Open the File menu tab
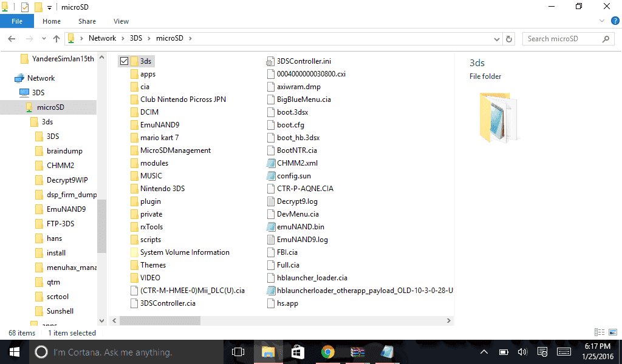The image size is (622, 364). 17,21
